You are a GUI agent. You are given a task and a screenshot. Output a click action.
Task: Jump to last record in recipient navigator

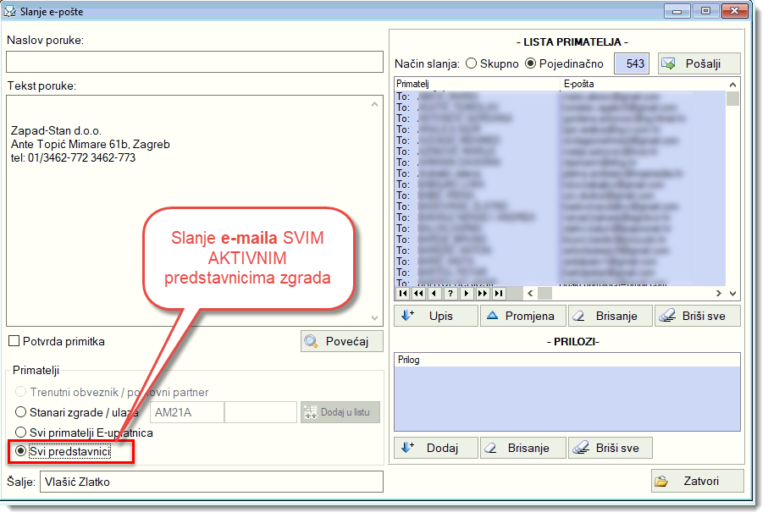[x=499, y=293]
